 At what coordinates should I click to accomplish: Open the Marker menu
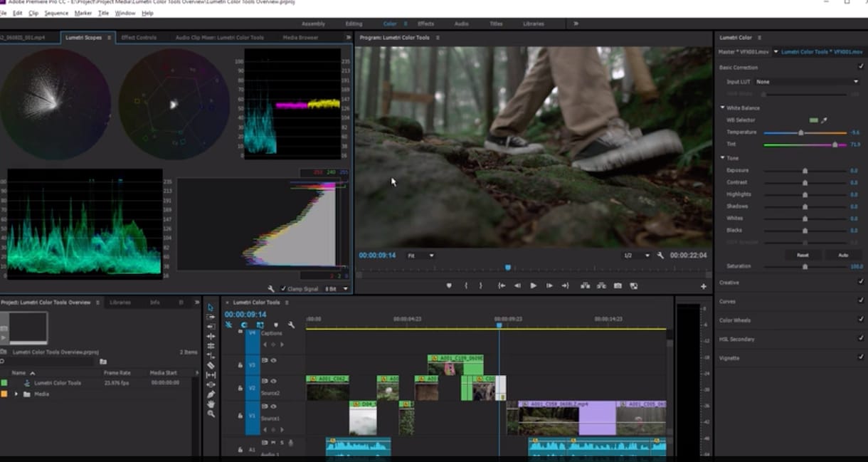83,13
